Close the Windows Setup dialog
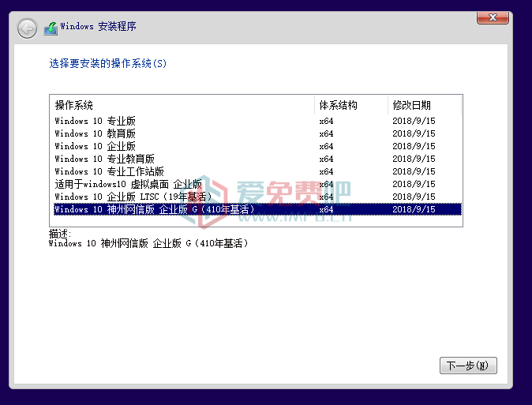This screenshot has height=405, width=532. point(493,17)
